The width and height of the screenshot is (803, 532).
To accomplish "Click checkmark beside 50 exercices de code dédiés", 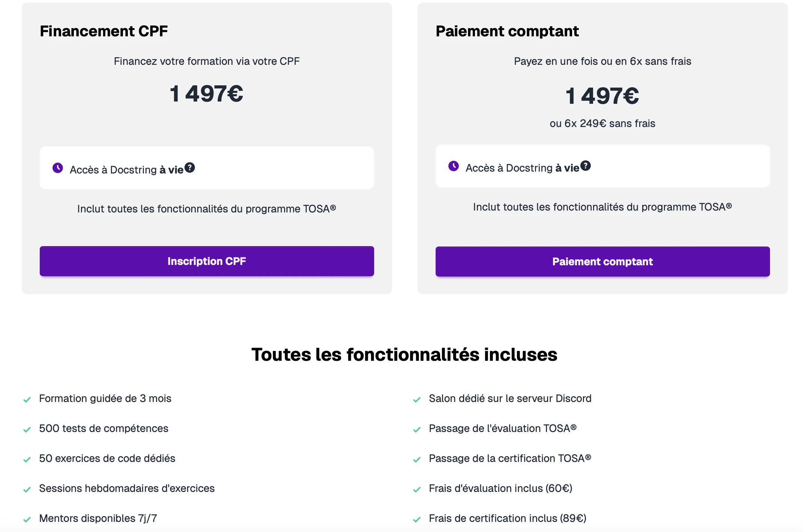I will click(x=27, y=460).
